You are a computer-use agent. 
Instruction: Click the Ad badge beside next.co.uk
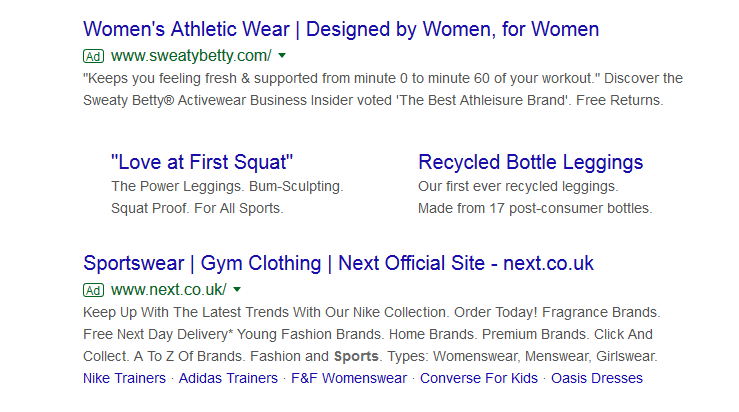pos(93,291)
